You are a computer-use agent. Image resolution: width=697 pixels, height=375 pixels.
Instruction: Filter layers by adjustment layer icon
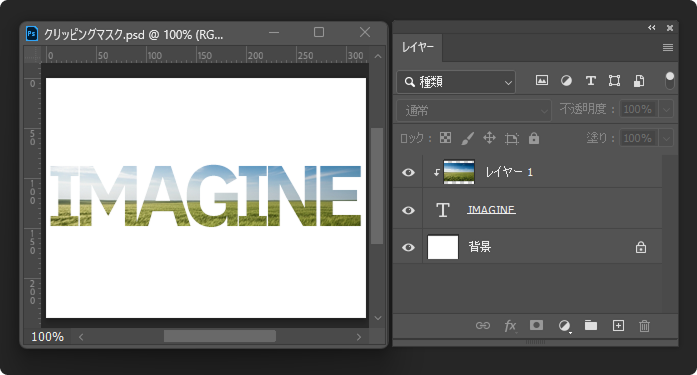tap(566, 80)
